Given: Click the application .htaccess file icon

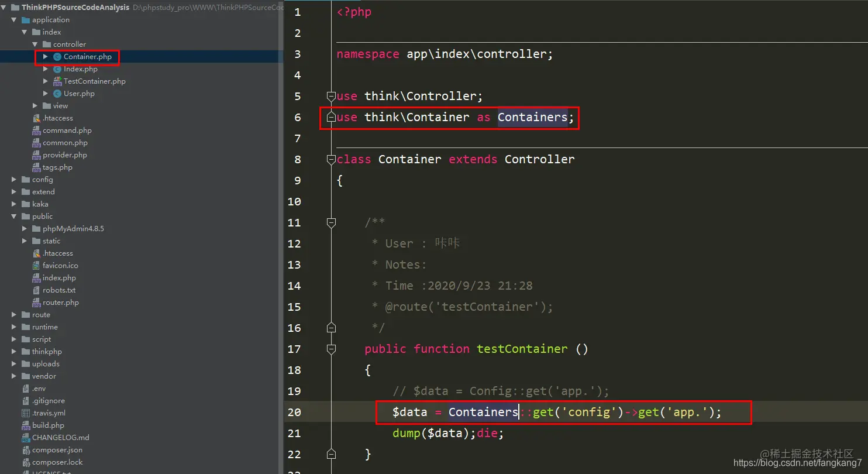Looking at the screenshot, I should pos(36,118).
